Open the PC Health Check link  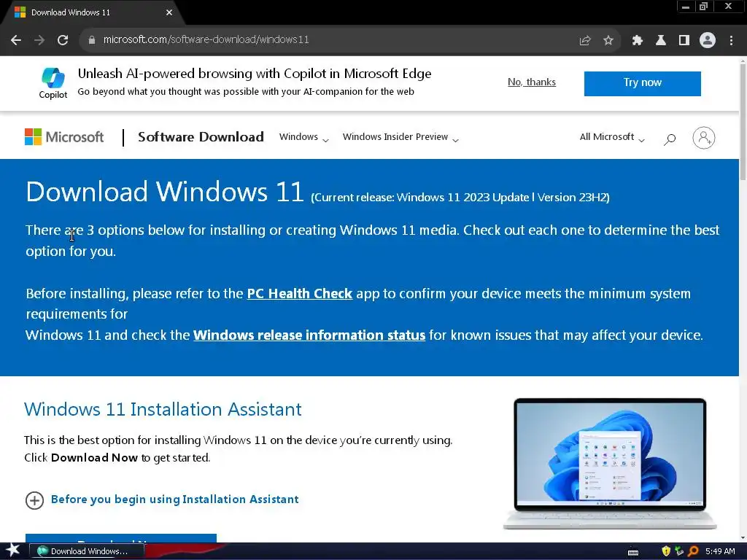pos(299,294)
